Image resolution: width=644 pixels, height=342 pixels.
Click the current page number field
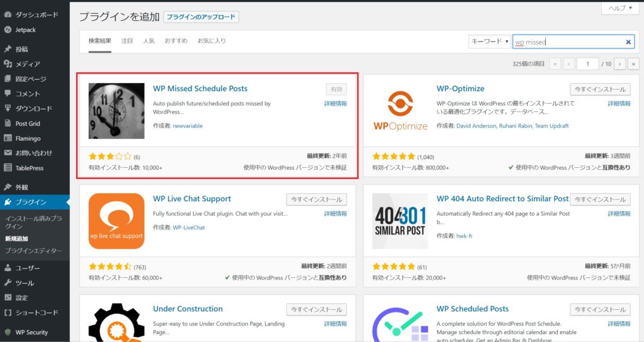click(587, 64)
